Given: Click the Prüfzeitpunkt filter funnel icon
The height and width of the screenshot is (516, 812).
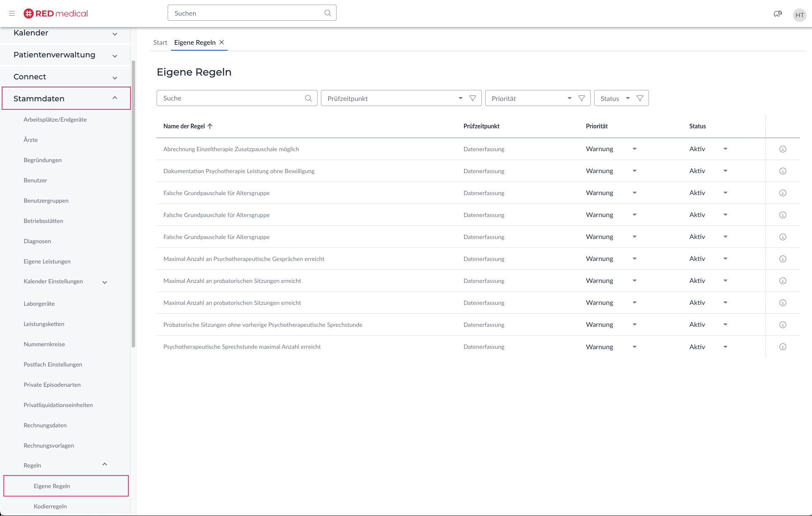Looking at the screenshot, I should point(473,98).
